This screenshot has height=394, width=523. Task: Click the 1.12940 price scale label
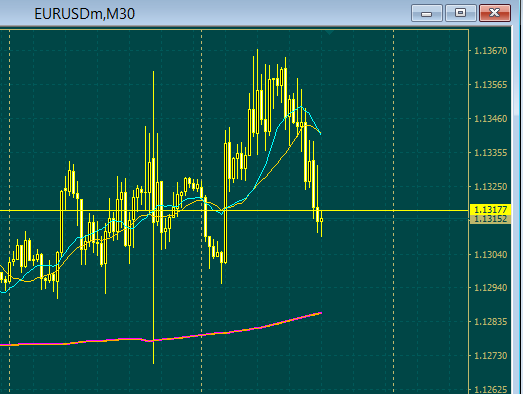point(490,288)
